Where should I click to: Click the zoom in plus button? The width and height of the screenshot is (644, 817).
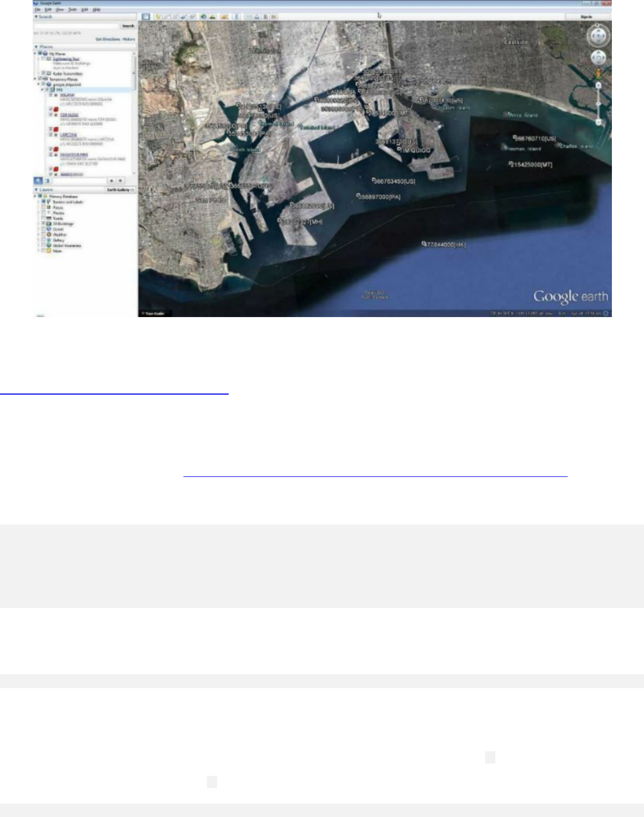[599, 85]
